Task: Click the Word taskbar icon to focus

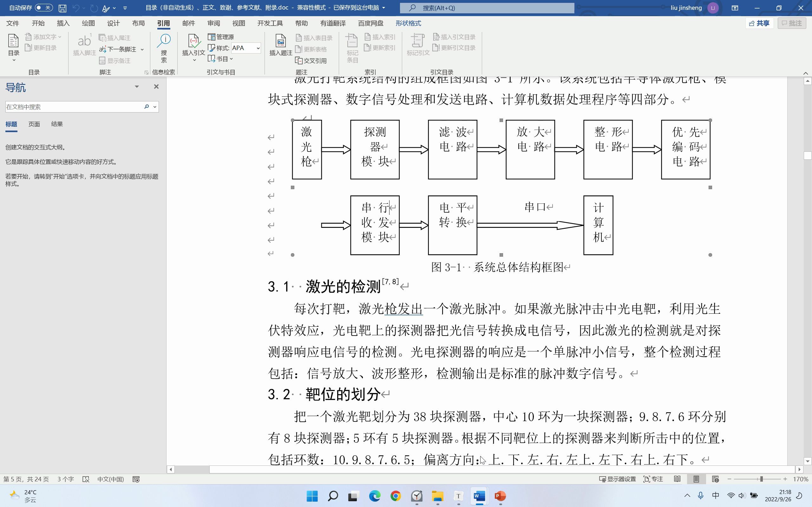Action: coord(479,496)
